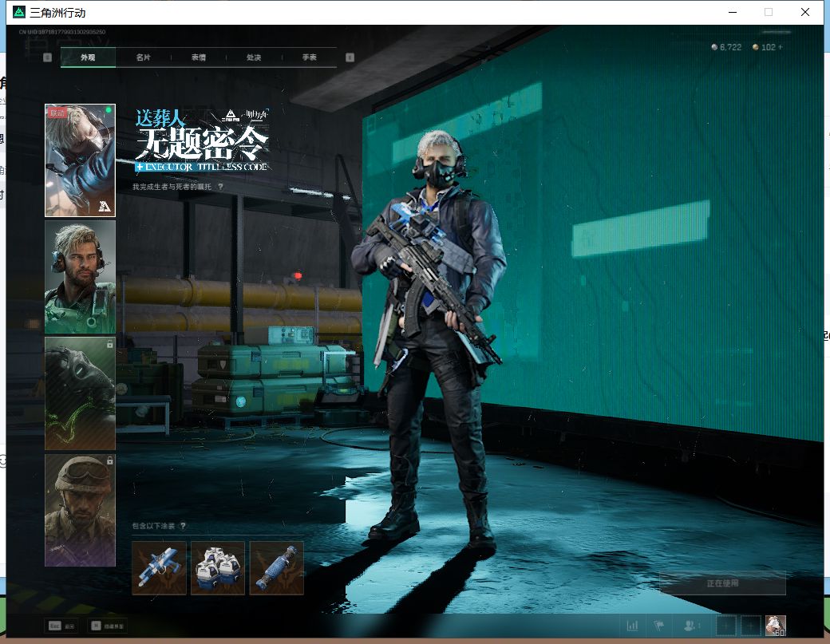Screen dimensions: 830x644
Task: Click the second empty squad slot plus
Action: coord(750,626)
